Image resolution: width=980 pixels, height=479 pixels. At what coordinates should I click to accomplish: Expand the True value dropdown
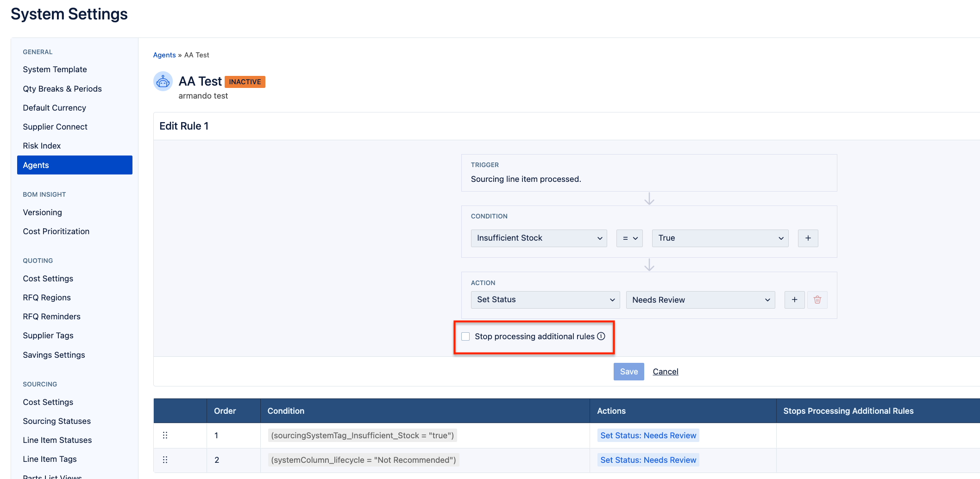pyautogui.click(x=720, y=238)
